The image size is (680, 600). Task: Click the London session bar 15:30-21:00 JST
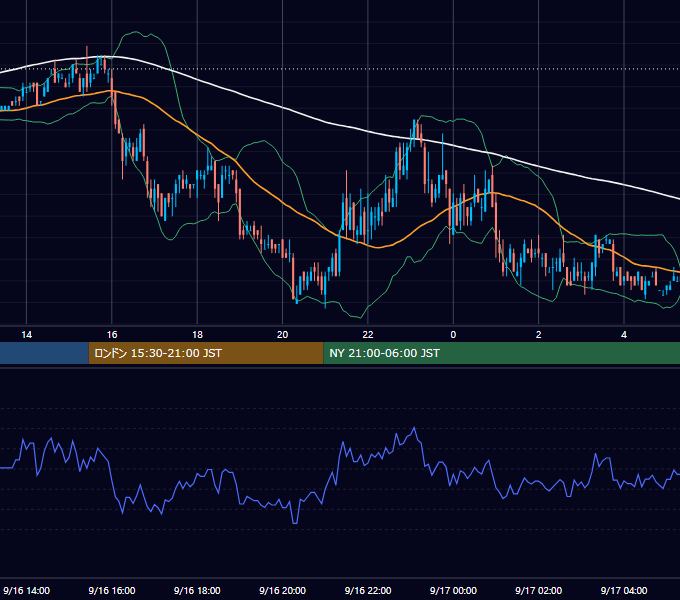click(206, 353)
